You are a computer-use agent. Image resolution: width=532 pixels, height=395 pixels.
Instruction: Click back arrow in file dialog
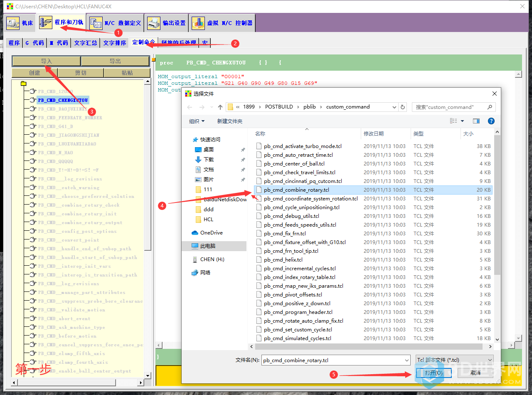[190, 107]
